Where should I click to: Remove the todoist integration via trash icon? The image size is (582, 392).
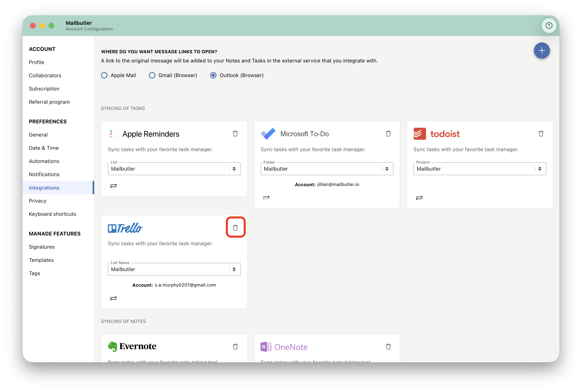click(x=541, y=134)
